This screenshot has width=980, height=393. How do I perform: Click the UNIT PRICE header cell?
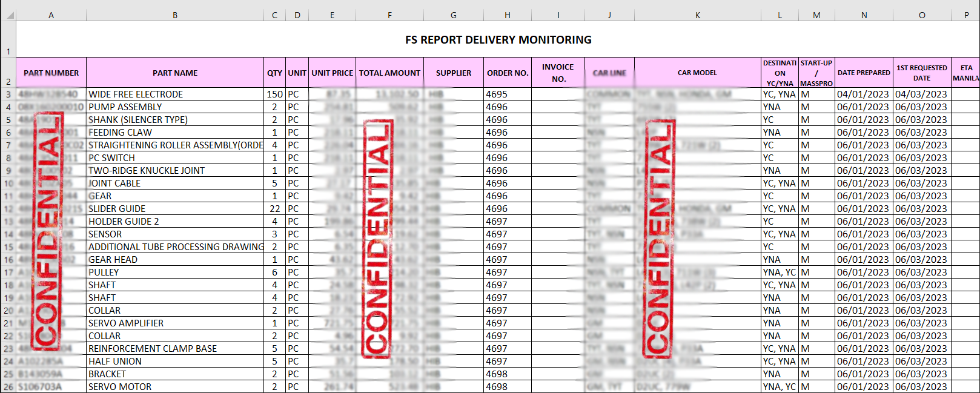click(333, 73)
